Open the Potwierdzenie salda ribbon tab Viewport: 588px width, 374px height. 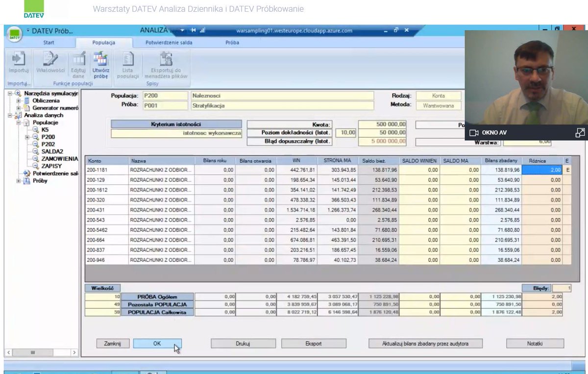click(x=169, y=43)
